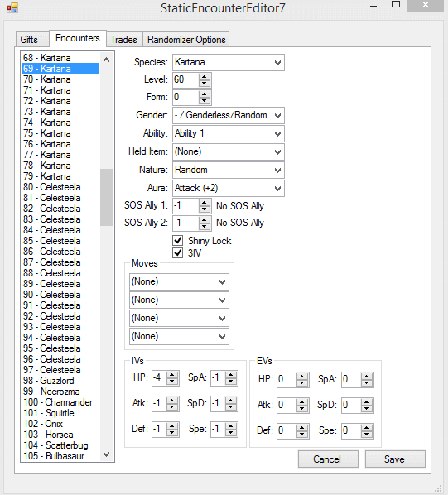
Task: Expand the Ability dropdown showing Ability 1
Action: [x=229, y=133]
